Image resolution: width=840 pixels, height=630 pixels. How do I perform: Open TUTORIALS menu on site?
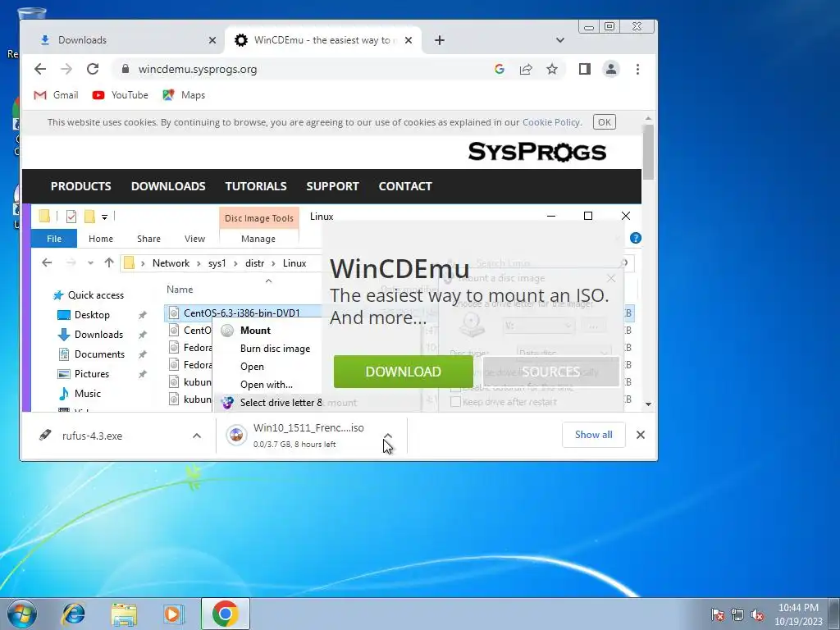point(256,186)
